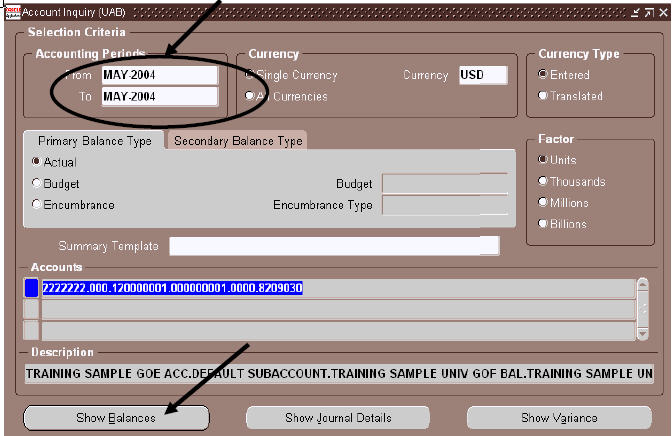This screenshot has width=672, height=436.
Task: Click the Oracle window icon in title bar
Action: pyautogui.click(x=9, y=10)
